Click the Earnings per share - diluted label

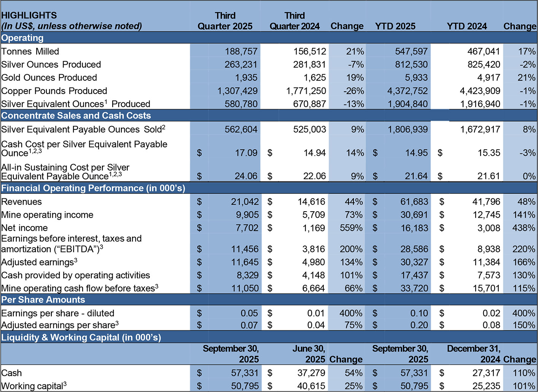click(58, 313)
